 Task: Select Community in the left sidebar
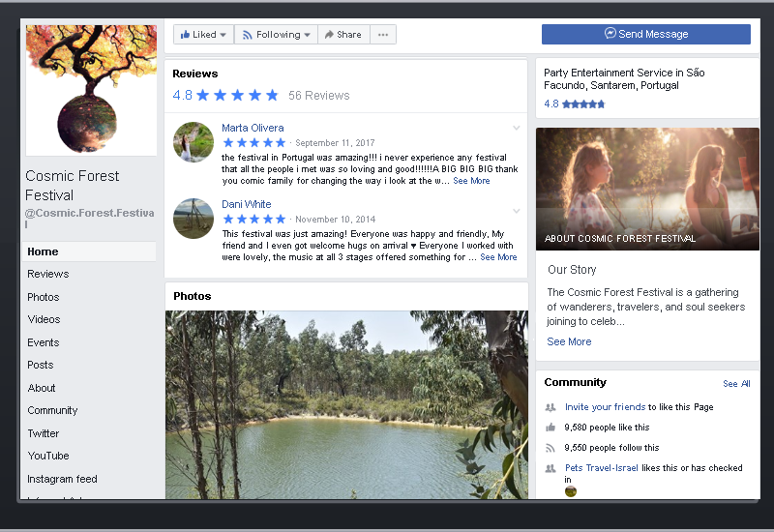(x=52, y=410)
